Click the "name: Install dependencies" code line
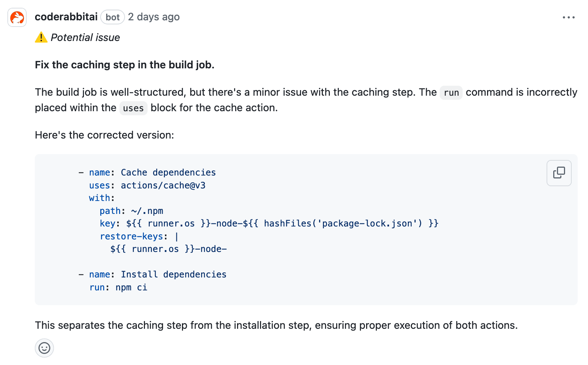This screenshot has width=588, height=365. point(158,274)
